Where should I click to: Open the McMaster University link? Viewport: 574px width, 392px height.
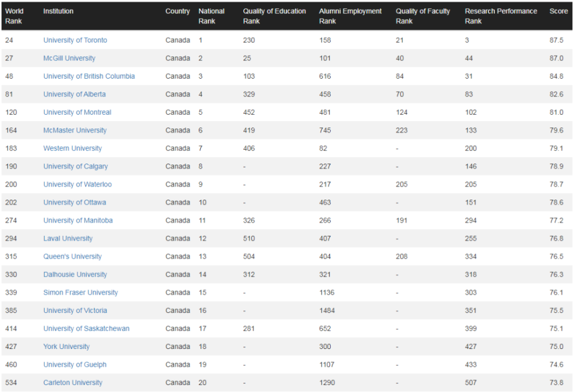(75, 130)
